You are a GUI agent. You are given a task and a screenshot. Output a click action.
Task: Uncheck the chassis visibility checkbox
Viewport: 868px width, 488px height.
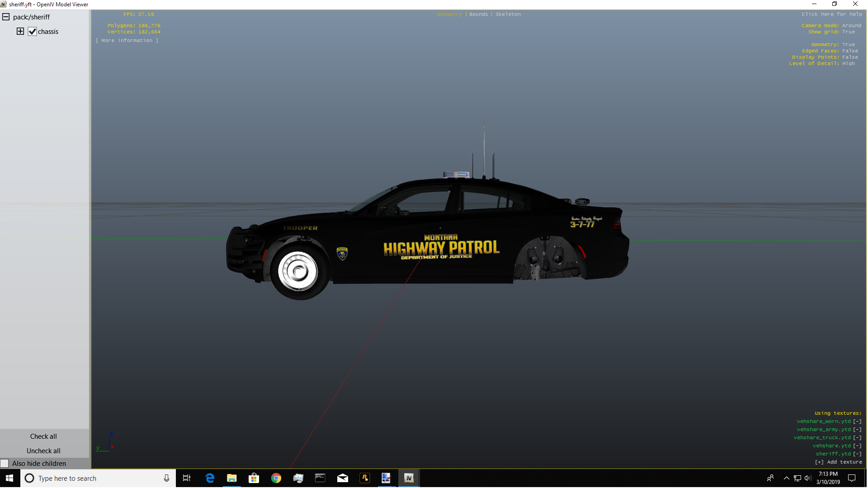[32, 32]
